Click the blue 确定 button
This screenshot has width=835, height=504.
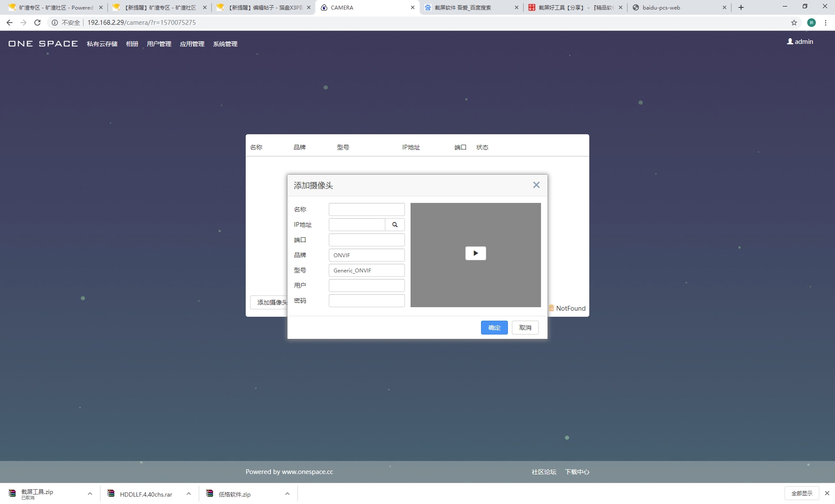(494, 328)
